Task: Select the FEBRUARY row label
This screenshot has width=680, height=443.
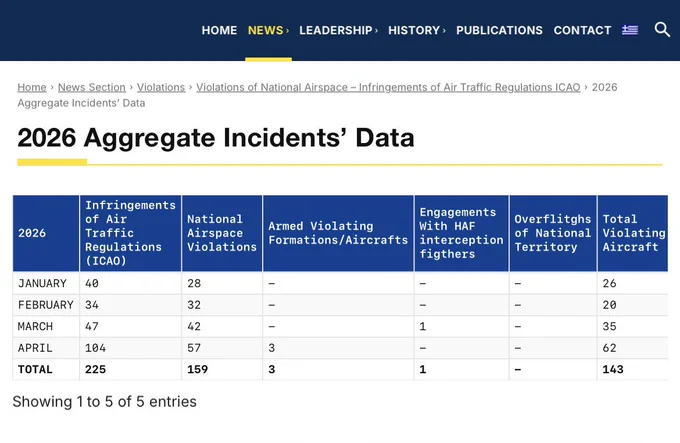Action: (46, 305)
